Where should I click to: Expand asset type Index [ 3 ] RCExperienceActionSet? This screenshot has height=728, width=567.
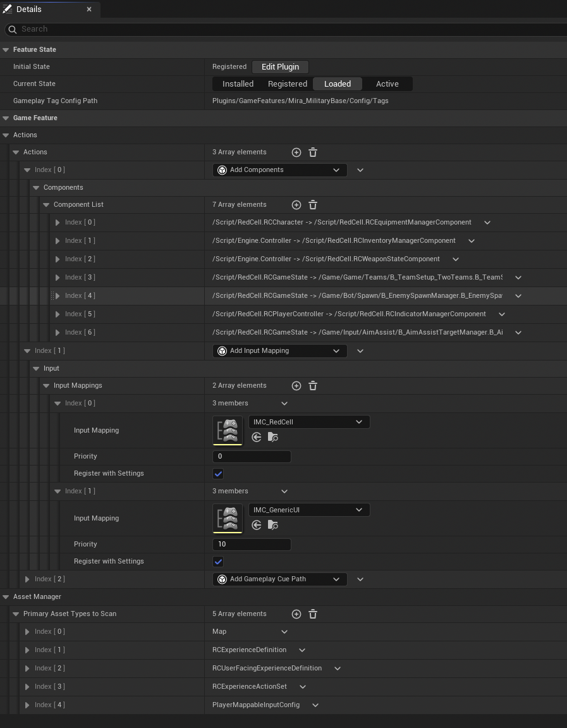pos(27,687)
